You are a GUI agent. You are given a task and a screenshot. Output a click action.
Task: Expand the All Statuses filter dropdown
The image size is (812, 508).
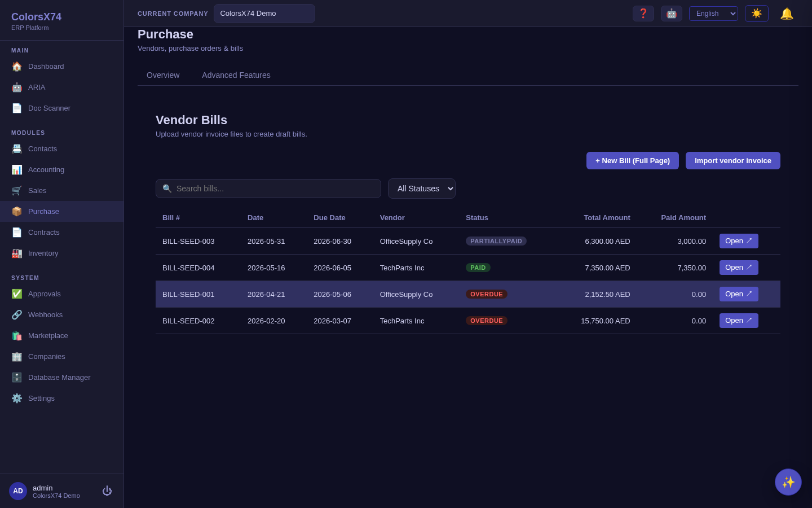pos(422,189)
